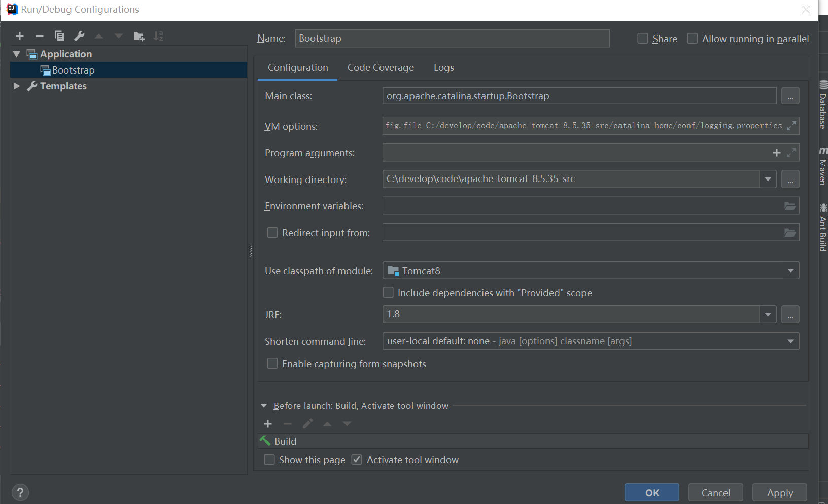Toggle Allow running in parallel
The image size is (828, 504).
tap(693, 39)
